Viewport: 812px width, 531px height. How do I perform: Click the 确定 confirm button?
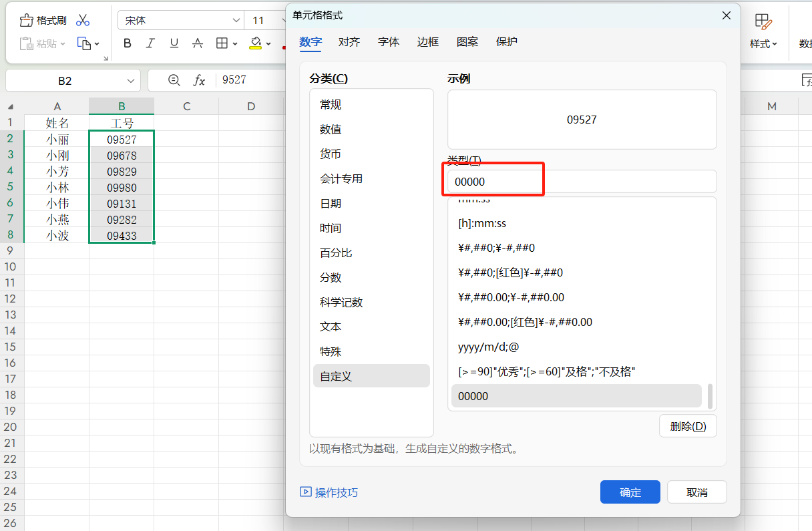[630, 492]
